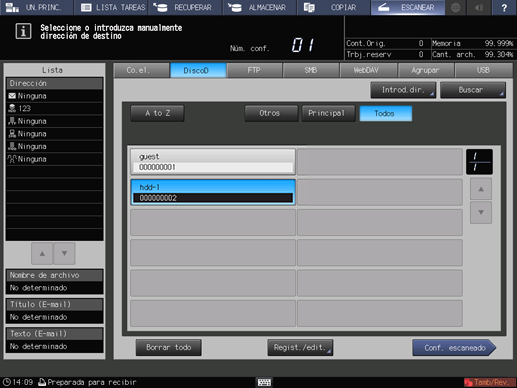Page up in the address list

pos(481,189)
